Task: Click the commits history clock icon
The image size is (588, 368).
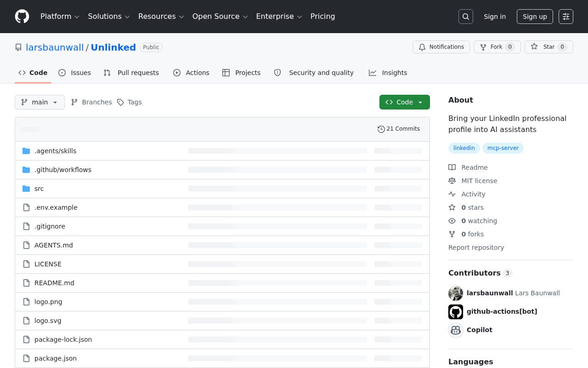Action: click(381, 129)
